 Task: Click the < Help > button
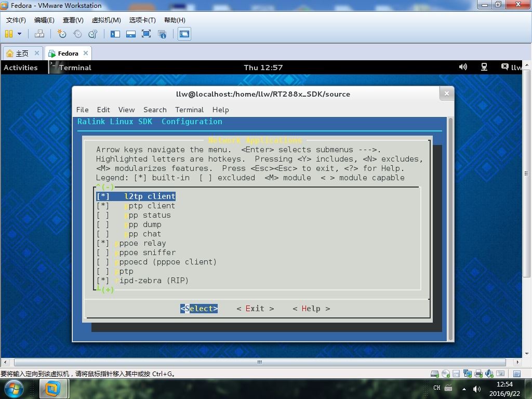pos(311,309)
